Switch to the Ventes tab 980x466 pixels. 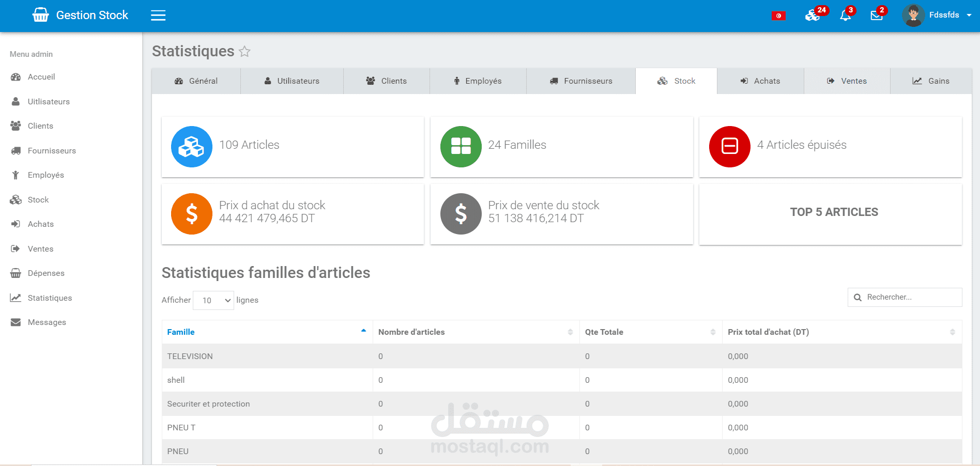[x=847, y=81]
